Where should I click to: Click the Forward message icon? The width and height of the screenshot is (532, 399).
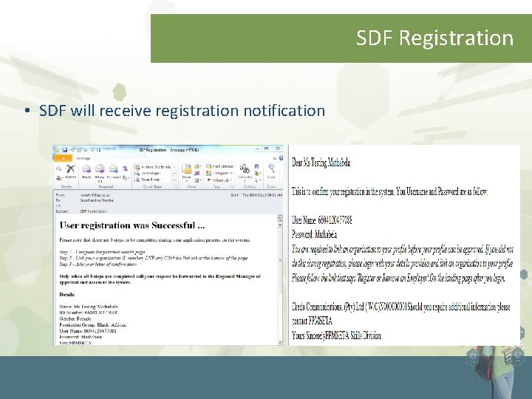(114, 169)
